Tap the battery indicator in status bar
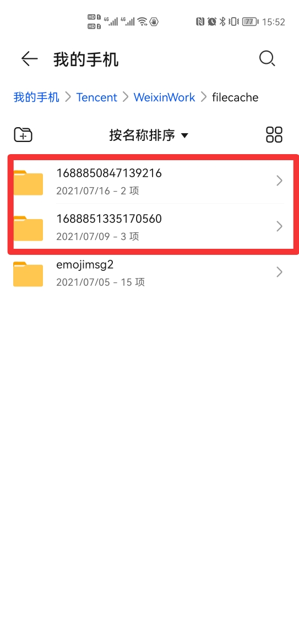The image size is (299, 644). (250, 22)
